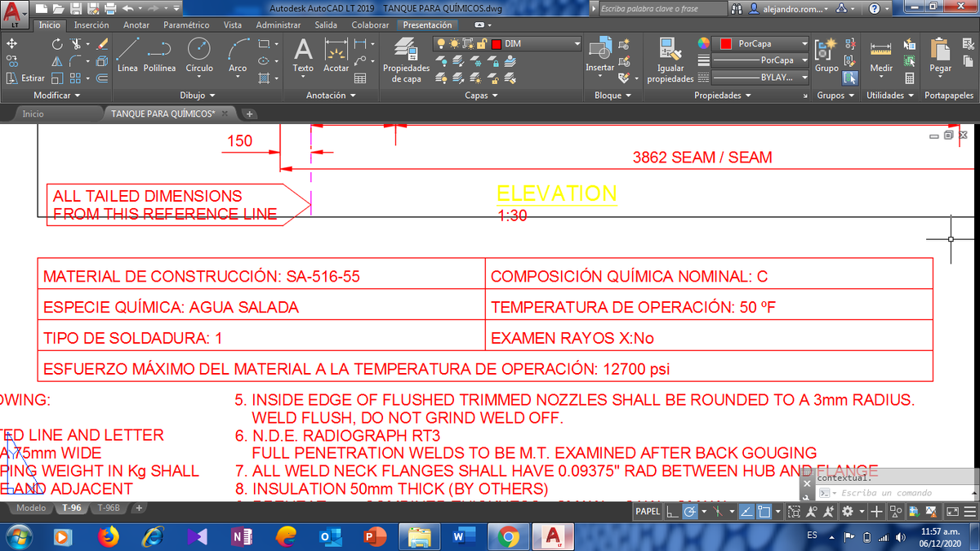Screen dimensions: 980x551
Task: Open the Salida ribbon tab
Action: 326,25
